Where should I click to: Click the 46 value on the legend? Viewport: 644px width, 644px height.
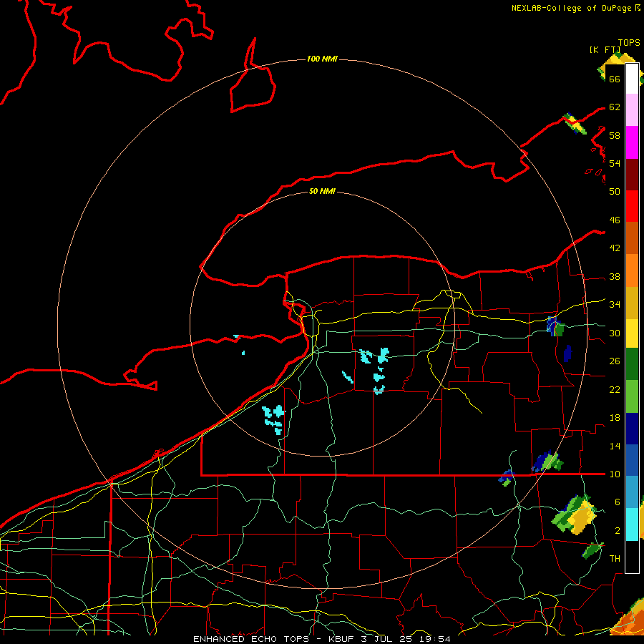point(615,220)
